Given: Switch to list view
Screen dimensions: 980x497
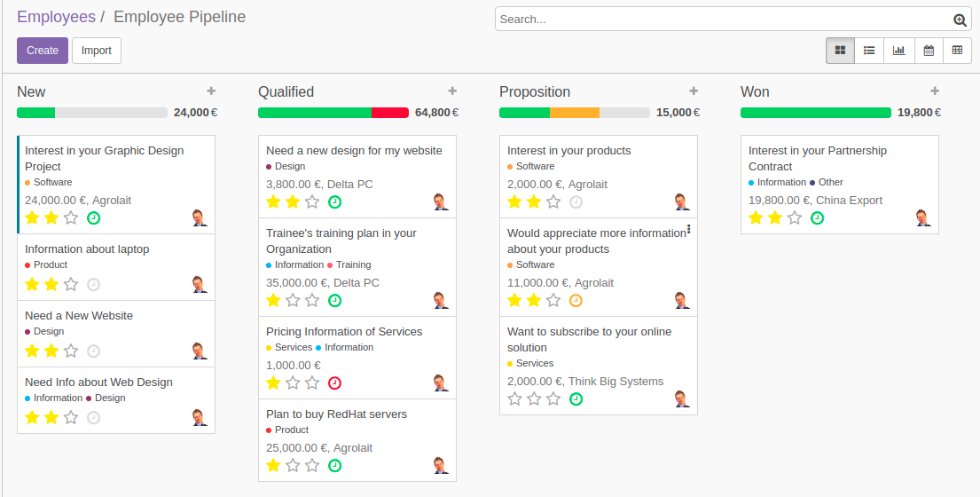Looking at the screenshot, I should coord(869,51).
